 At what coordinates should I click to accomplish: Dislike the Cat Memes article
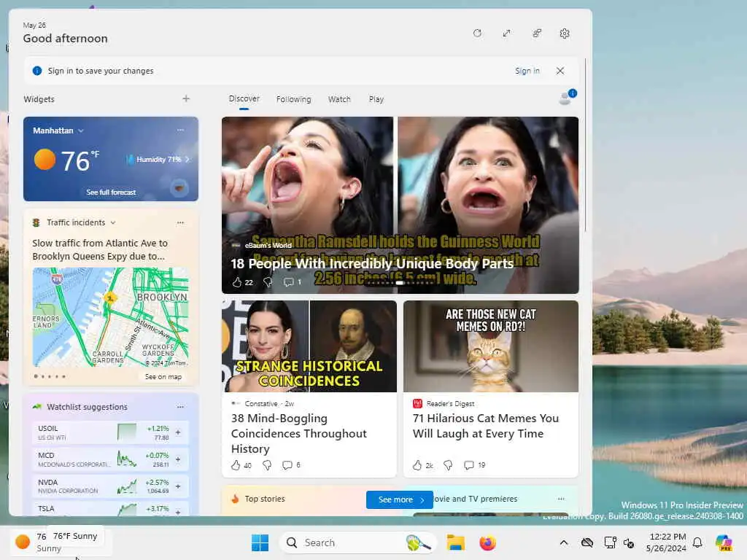448,465
